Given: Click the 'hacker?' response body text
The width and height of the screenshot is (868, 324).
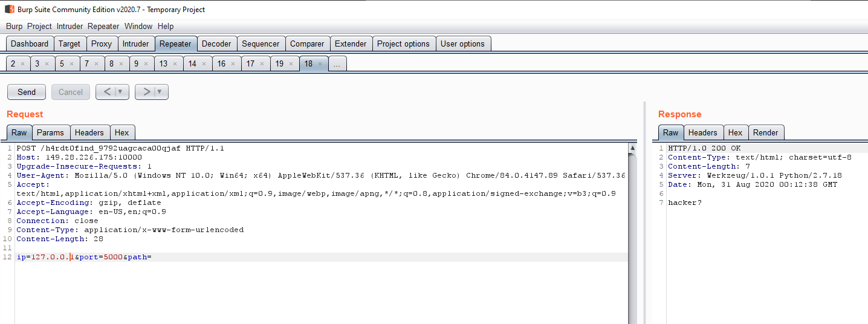Looking at the screenshot, I should pos(685,202).
